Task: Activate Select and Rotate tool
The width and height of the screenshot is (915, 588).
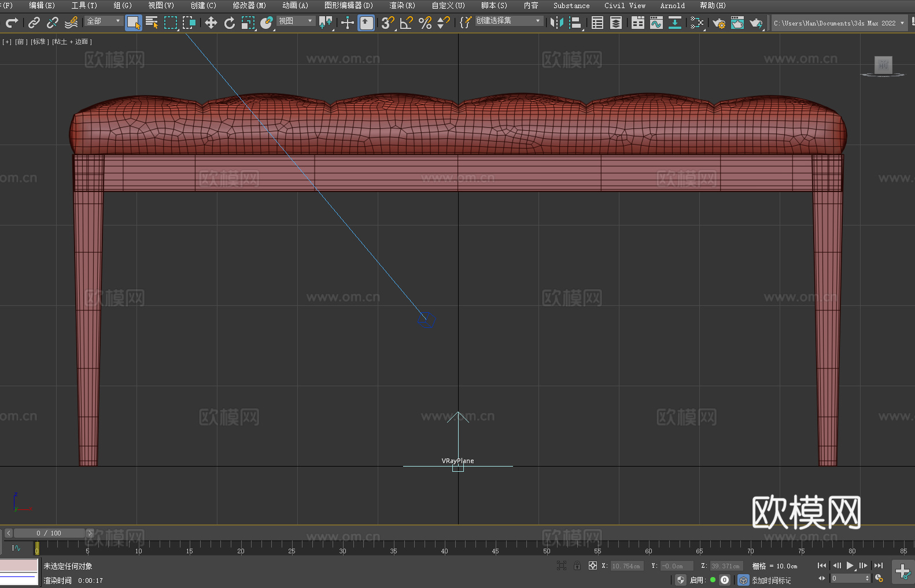Action: pos(230,23)
